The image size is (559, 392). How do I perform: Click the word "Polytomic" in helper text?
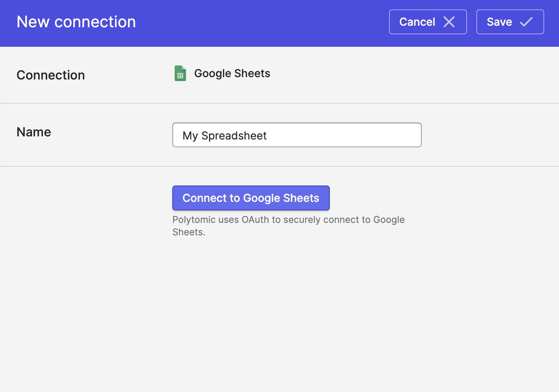click(194, 220)
